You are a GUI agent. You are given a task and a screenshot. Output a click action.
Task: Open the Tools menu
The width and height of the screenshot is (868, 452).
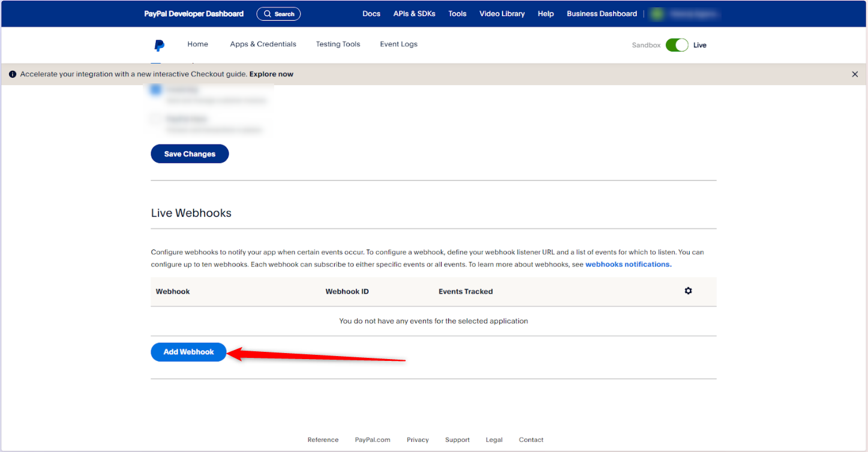[x=457, y=14]
